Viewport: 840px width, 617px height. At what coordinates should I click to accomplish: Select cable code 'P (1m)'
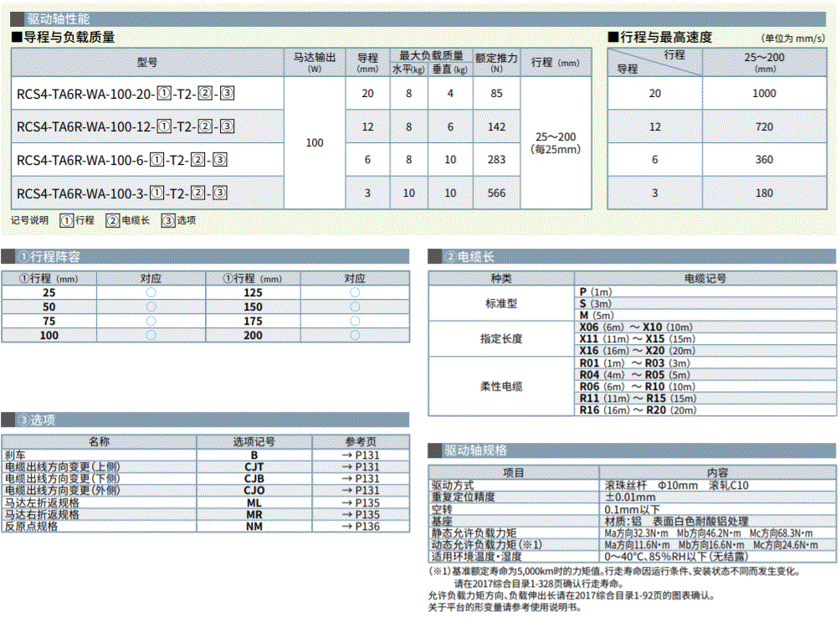point(596,291)
